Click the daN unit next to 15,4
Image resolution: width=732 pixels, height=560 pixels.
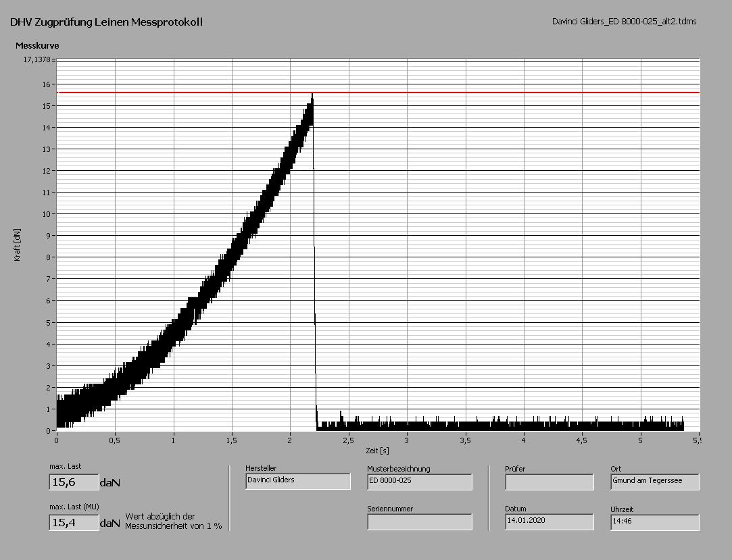(x=110, y=523)
